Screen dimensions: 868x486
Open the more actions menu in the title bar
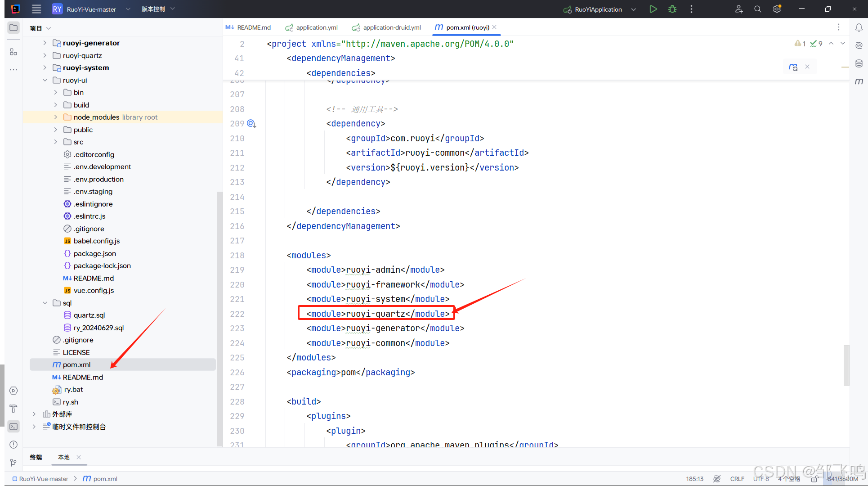(x=691, y=9)
